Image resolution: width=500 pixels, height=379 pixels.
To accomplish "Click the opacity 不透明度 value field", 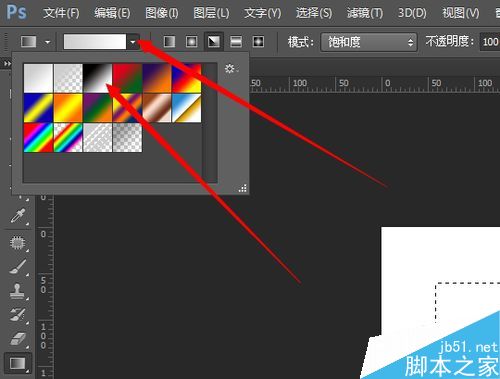I will click(490, 42).
